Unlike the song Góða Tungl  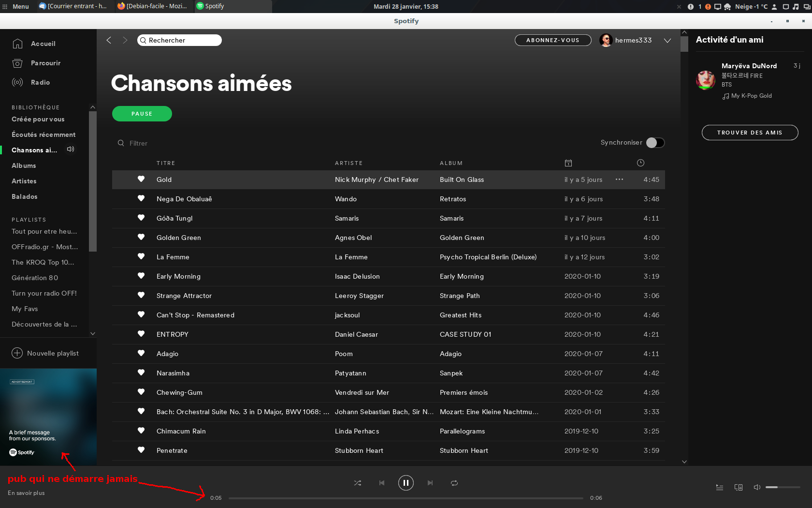(141, 218)
